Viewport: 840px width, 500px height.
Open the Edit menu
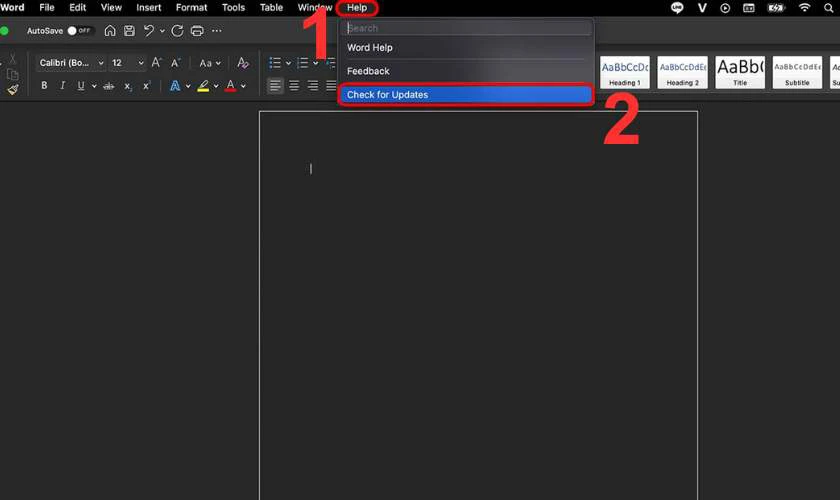point(78,8)
